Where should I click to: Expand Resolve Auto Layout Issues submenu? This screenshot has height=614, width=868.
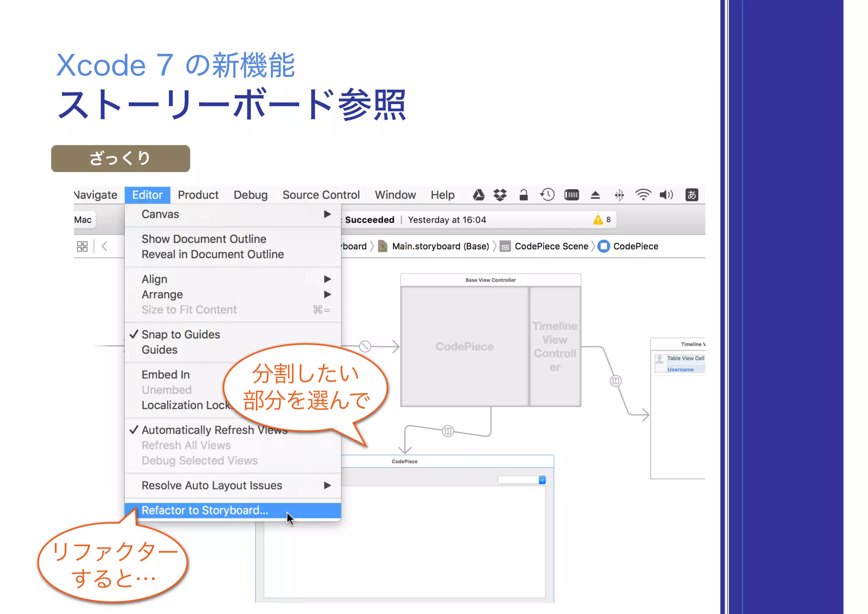[233, 486]
